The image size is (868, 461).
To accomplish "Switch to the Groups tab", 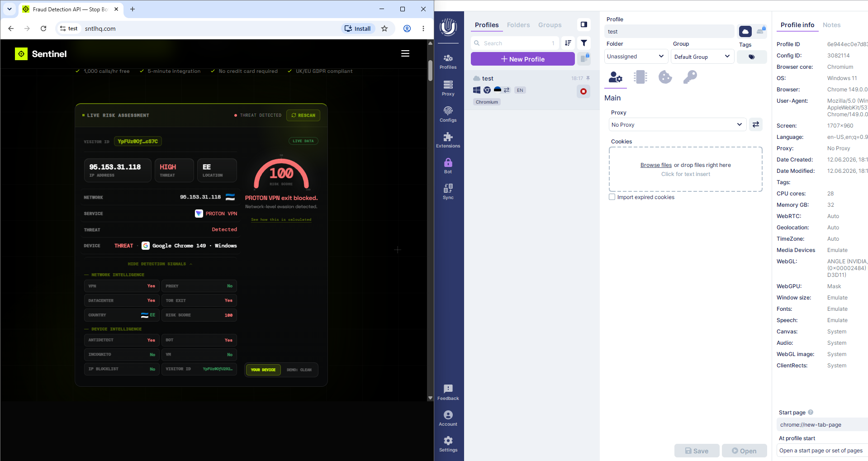I will (550, 25).
